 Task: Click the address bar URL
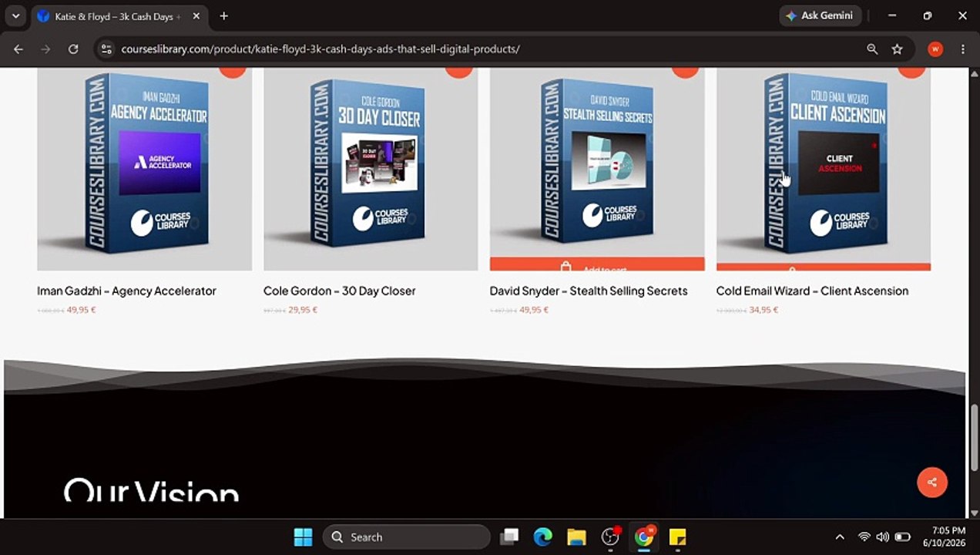point(321,49)
